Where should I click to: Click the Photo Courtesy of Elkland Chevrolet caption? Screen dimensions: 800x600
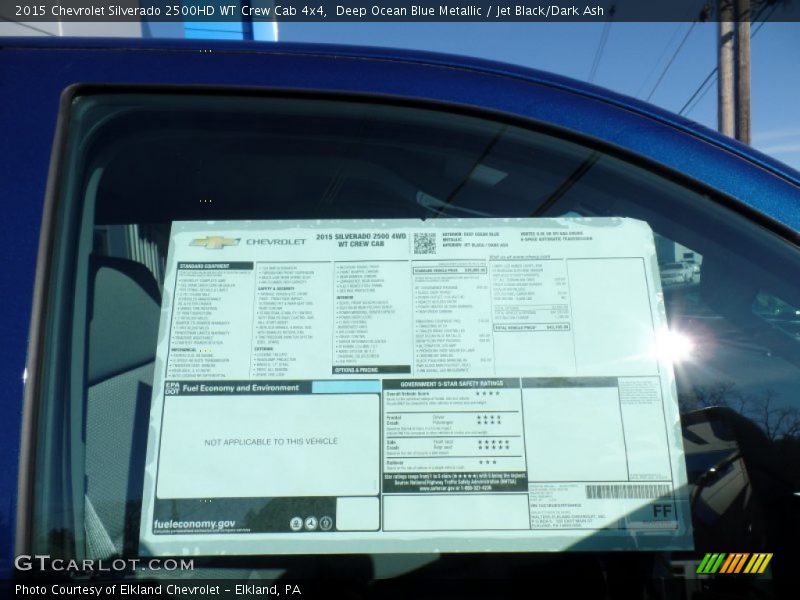click(x=157, y=590)
